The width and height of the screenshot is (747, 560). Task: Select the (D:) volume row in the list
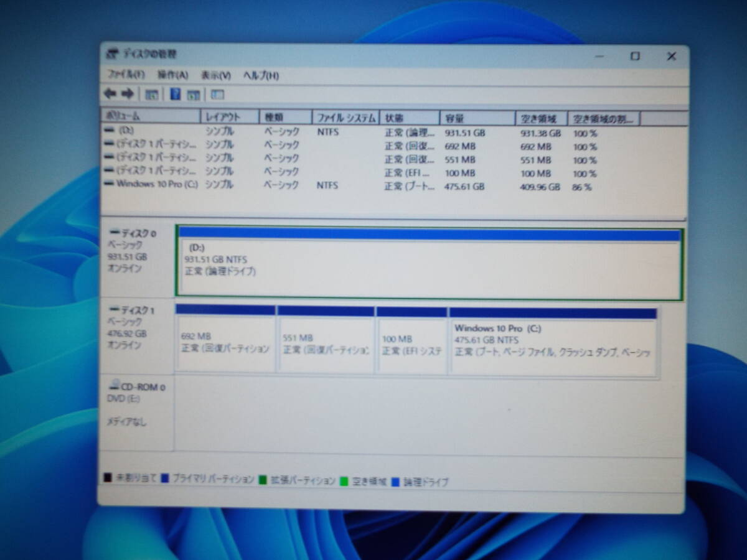click(393, 132)
